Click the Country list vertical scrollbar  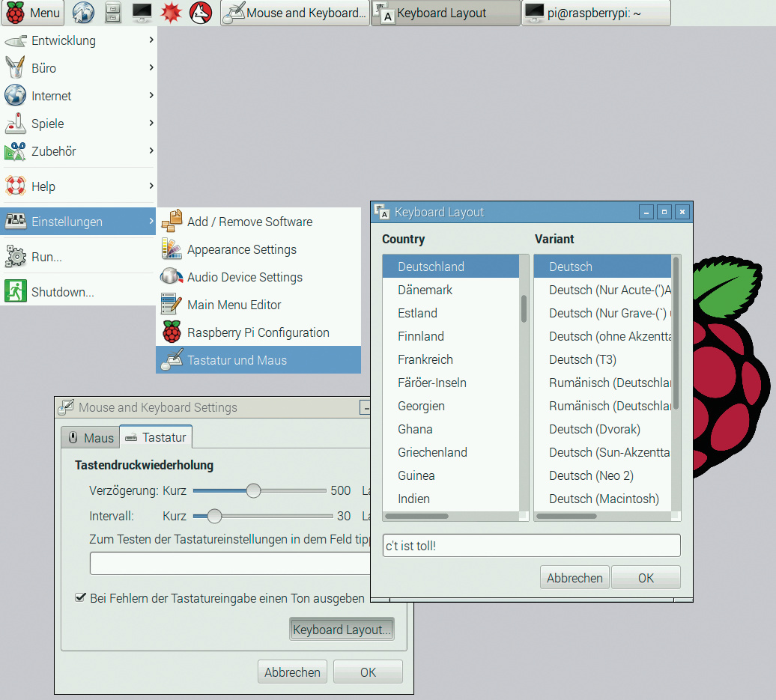pyautogui.click(x=524, y=309)
